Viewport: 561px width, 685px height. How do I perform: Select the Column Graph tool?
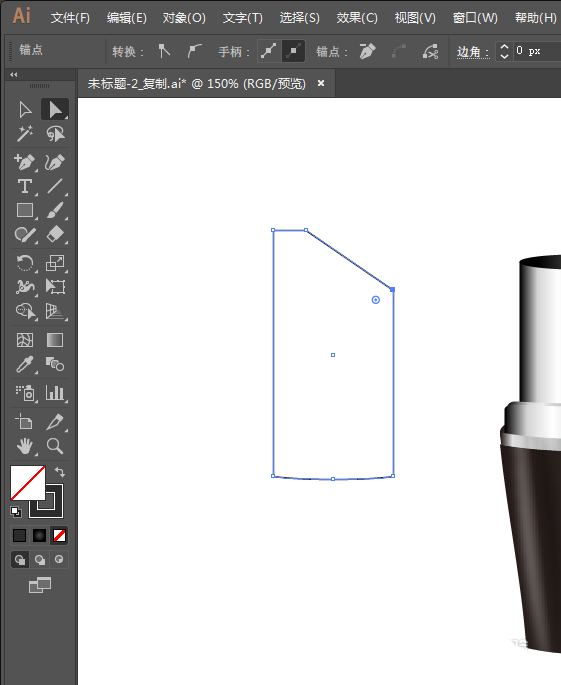tap(55, 393)
